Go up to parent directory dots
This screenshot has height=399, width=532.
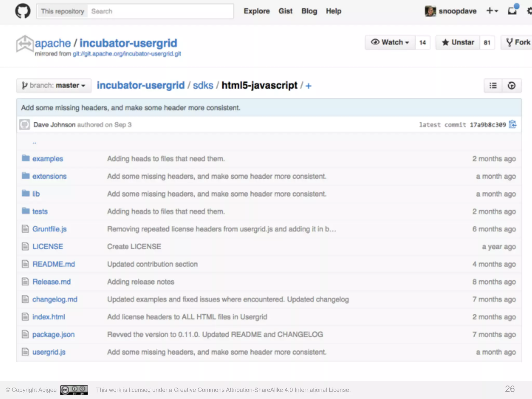click(x=34, y=142)
